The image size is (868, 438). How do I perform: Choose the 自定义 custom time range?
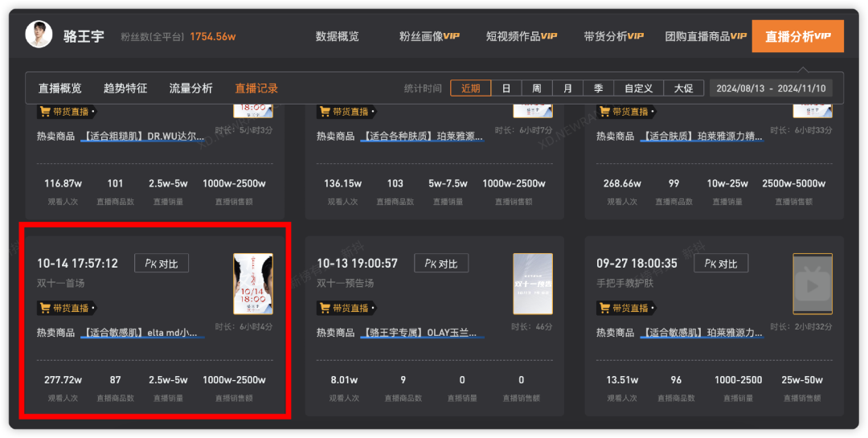pyautogui.click(x=638, y=88)
